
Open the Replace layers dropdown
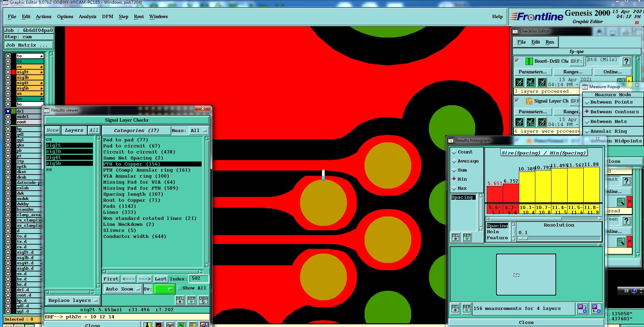pyautogui.click(x=73, y=301)
